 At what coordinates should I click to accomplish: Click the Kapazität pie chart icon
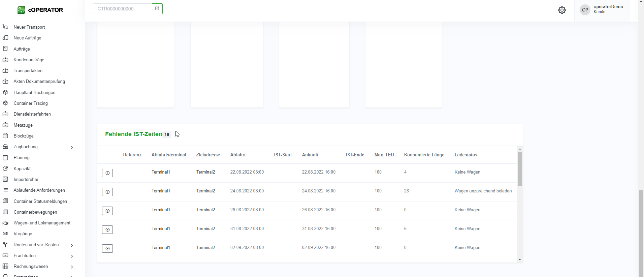click(5, 168)
